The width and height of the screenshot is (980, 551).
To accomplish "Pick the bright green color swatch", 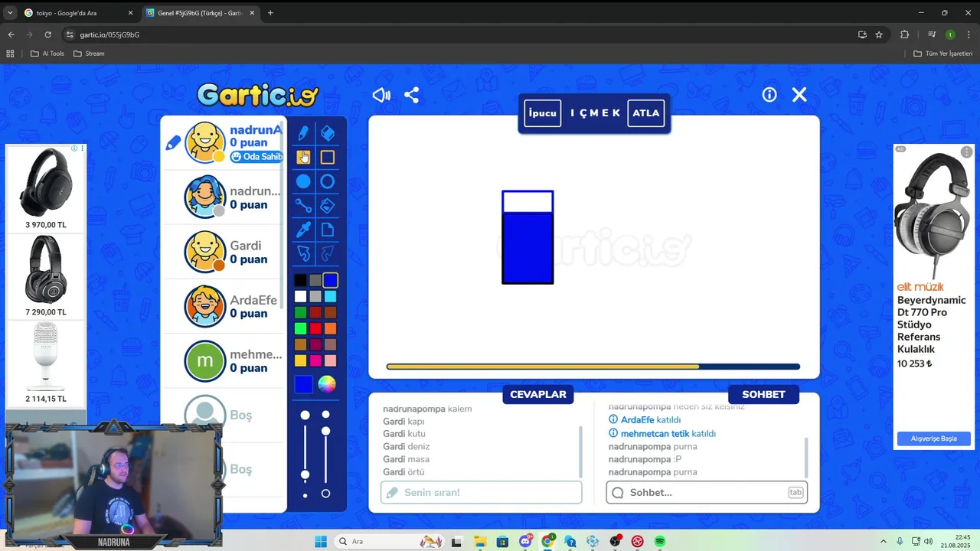I will 300,329.
